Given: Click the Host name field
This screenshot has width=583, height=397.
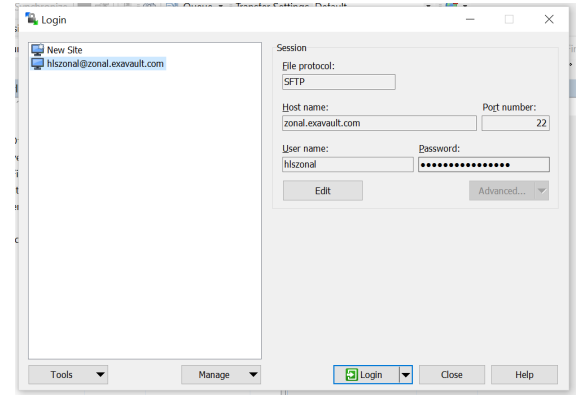Looking at the screenshot, I should [x=379, y=123].
